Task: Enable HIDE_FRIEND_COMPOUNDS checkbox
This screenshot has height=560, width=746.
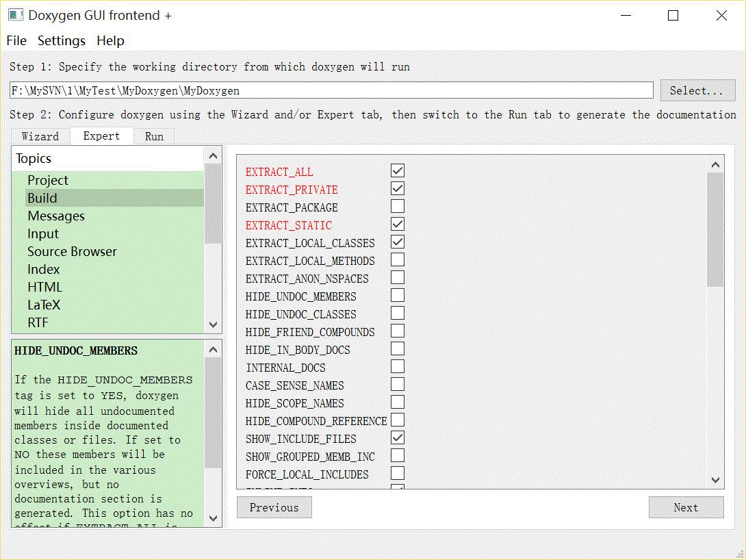Action: [x=398, y=331]
